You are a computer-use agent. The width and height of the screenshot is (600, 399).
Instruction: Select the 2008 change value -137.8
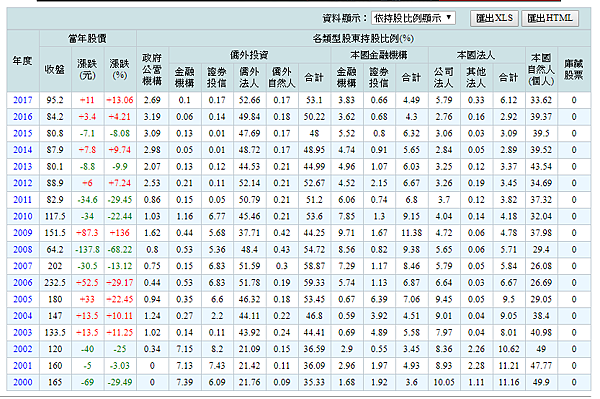(87, 250)
